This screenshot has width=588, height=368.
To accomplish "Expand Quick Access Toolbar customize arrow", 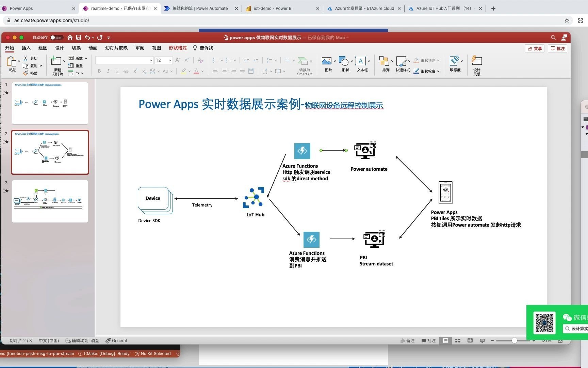I will click(109, 37).
